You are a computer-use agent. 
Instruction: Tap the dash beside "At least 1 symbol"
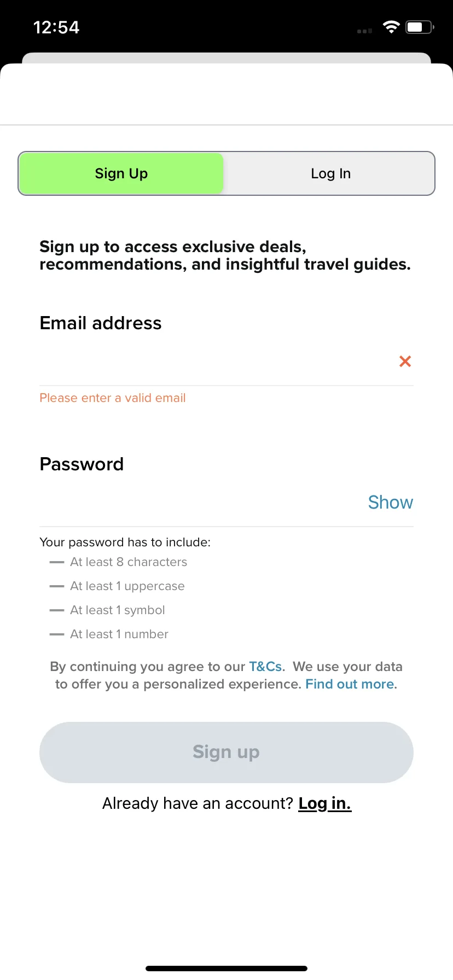pyautogui.click(x=57, y=610)
